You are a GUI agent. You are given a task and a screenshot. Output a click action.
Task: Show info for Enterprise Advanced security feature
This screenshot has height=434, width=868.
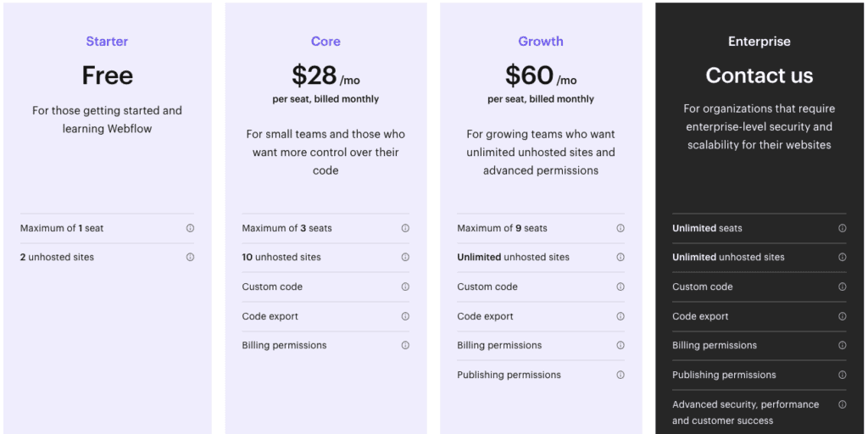click(x=842, y=404)
